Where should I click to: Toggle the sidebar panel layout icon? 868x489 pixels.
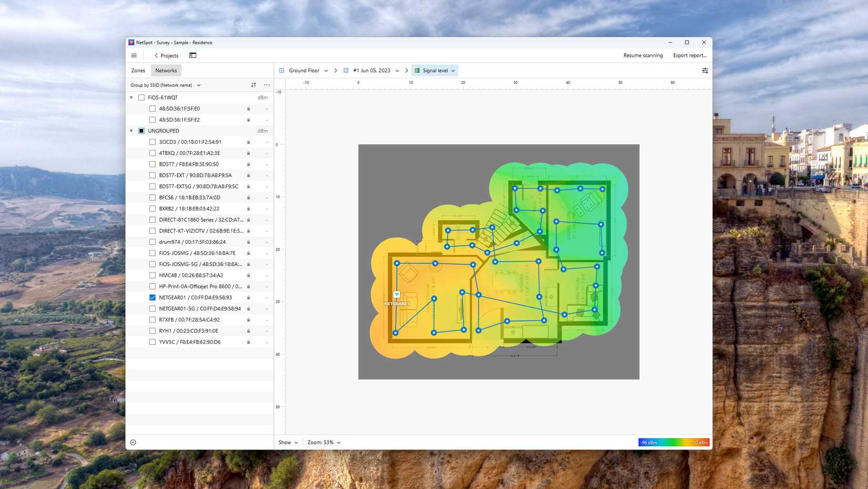[193, 56]
